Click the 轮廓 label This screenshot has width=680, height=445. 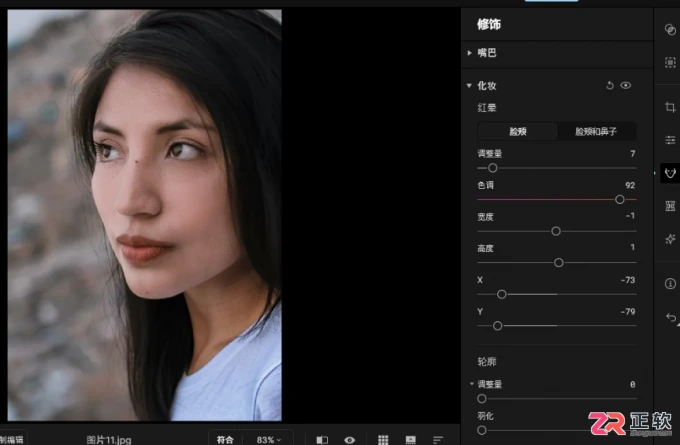coord(487,362)
